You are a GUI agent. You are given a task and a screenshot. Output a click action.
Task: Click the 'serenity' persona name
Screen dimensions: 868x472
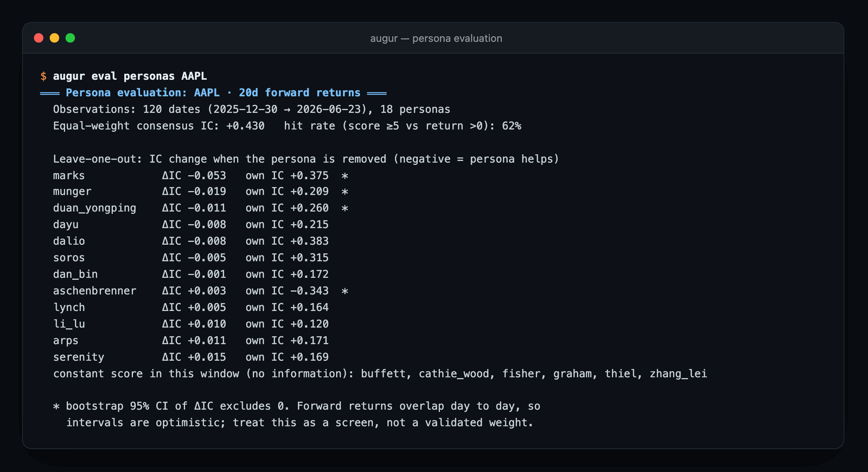click(79, 357)
